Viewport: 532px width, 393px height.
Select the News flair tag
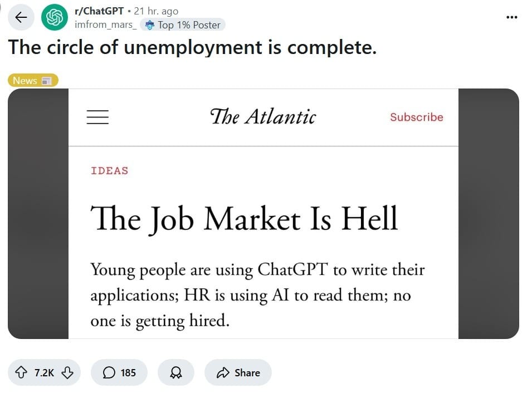33,80
